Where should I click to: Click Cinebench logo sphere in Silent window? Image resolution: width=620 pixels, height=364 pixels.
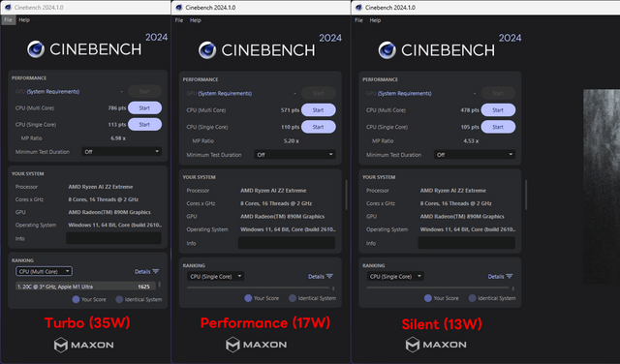click(x=387, y=50)
